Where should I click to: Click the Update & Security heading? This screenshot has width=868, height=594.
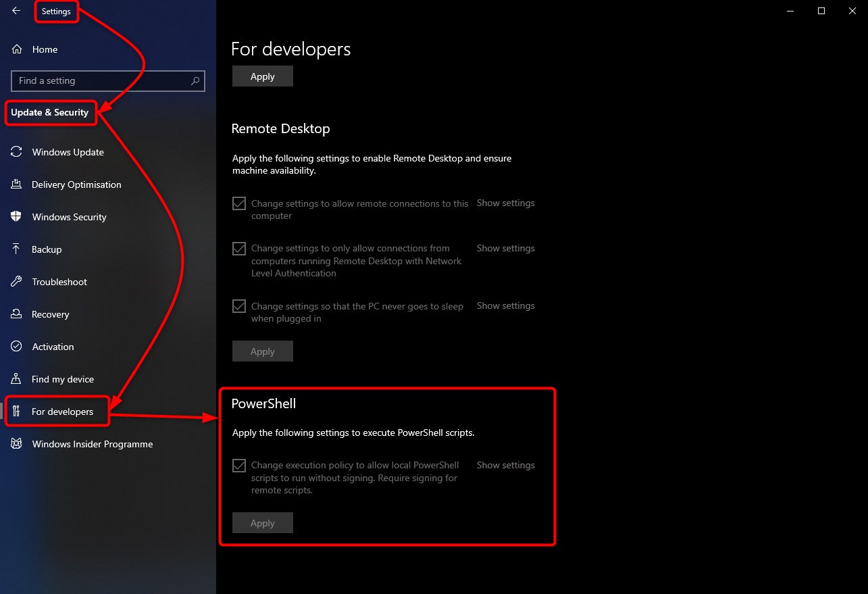[x=50, y=112]
